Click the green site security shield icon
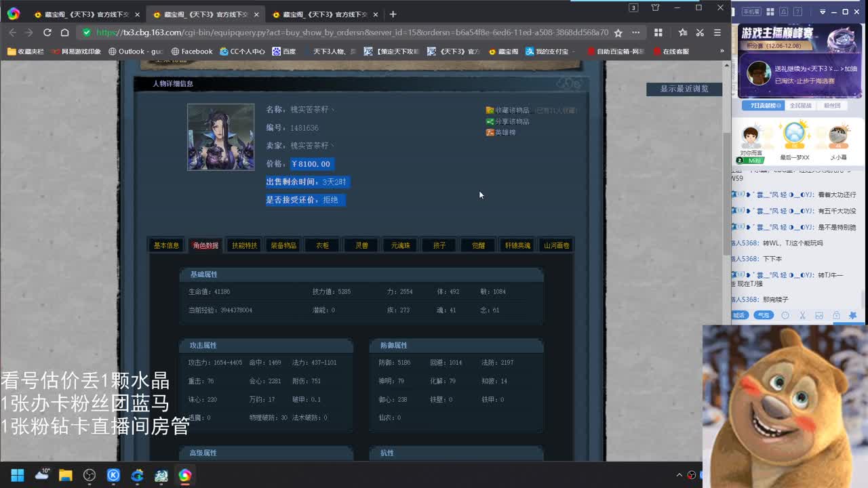Screen dimensions: 868x488 (x=86, y=33)
